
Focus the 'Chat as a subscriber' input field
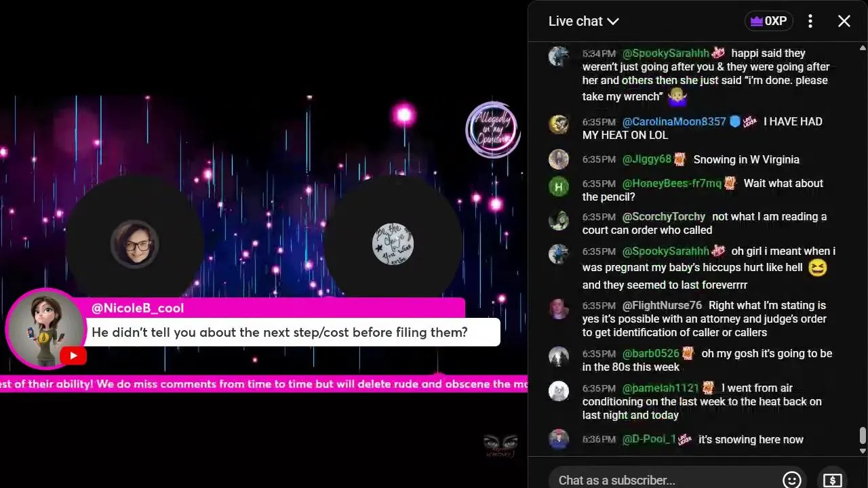(665, 479)
